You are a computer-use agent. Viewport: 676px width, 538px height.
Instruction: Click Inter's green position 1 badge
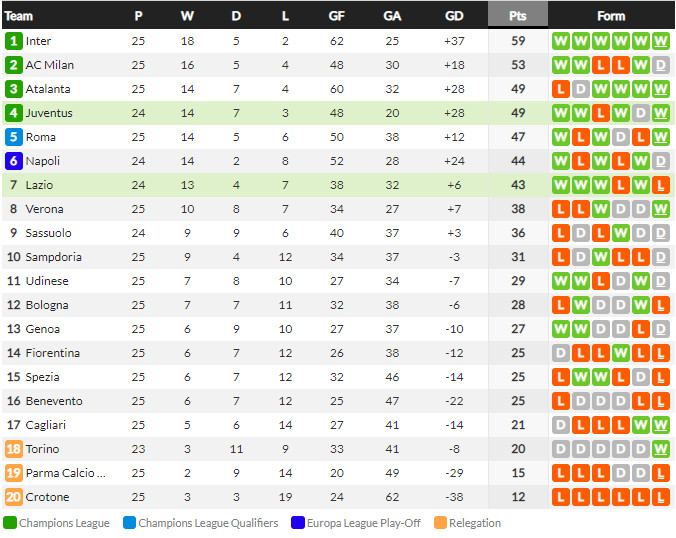(14, 41)
